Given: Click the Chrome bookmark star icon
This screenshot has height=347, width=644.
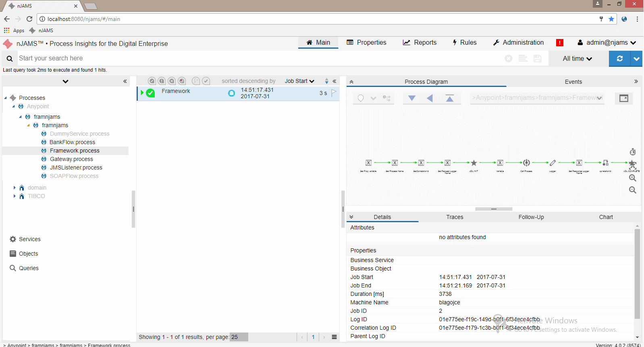Looking at the screenshot, I should [611, 19].
